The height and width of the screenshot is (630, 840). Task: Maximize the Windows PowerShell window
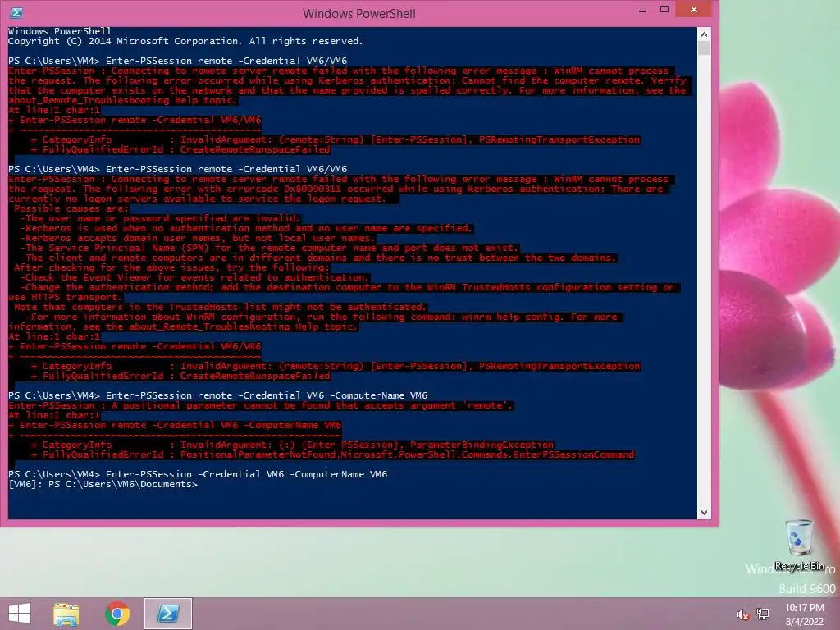[664, 10]
